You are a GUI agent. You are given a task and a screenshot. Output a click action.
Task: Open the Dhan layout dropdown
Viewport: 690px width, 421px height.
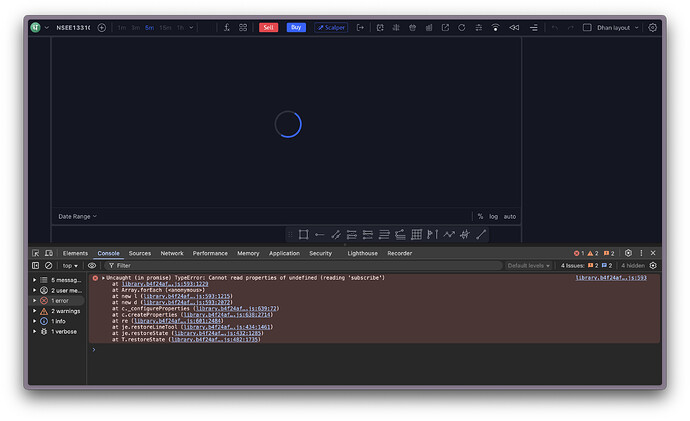[617, 28]
